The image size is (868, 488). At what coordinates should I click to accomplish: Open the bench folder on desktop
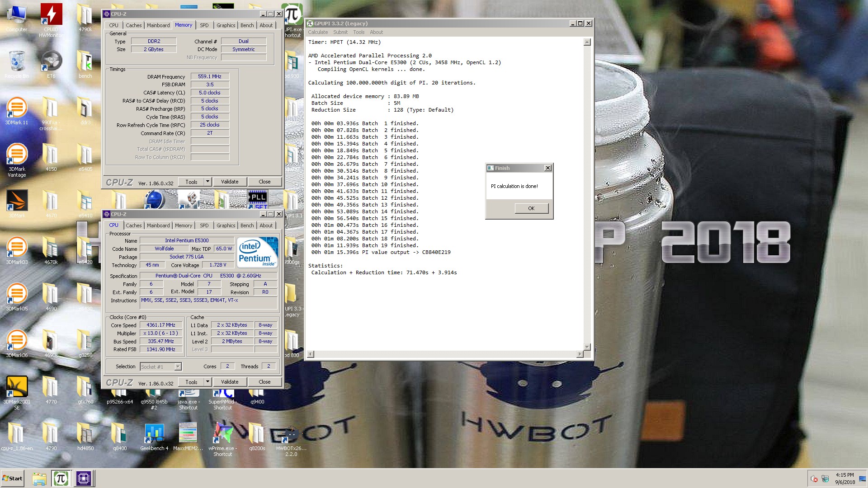(x=85, y=64)
